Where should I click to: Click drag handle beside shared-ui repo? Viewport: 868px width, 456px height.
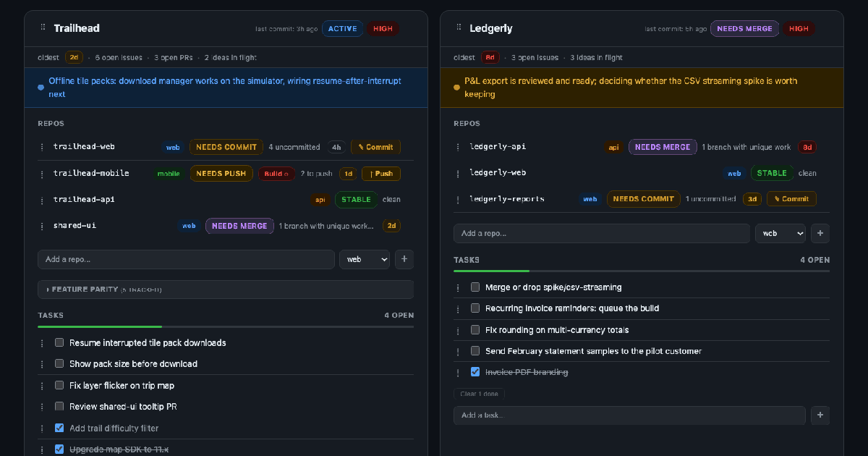tap(42, 226)
